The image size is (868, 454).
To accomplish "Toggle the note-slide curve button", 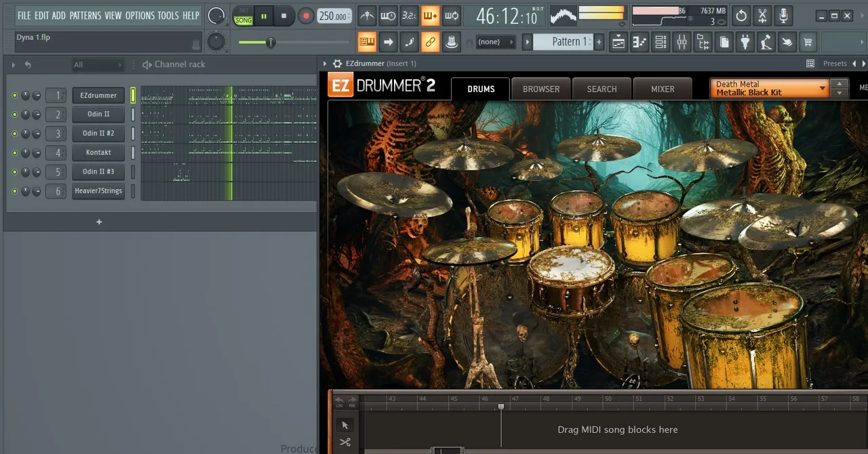I will pos(409,42).
